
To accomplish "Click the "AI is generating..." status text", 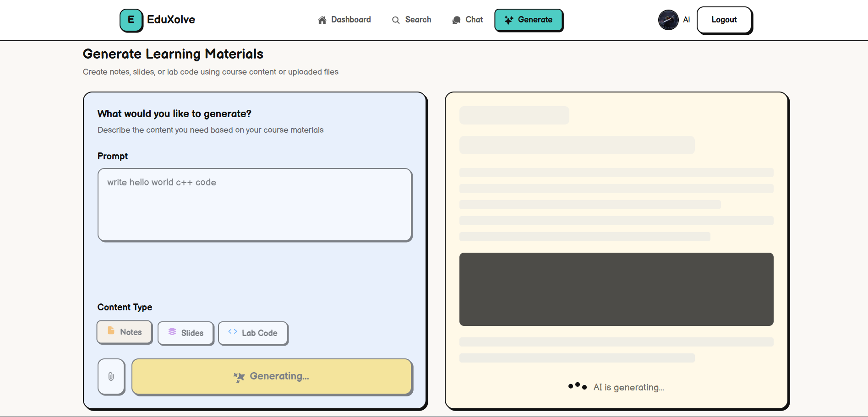I will coord(628,387).
